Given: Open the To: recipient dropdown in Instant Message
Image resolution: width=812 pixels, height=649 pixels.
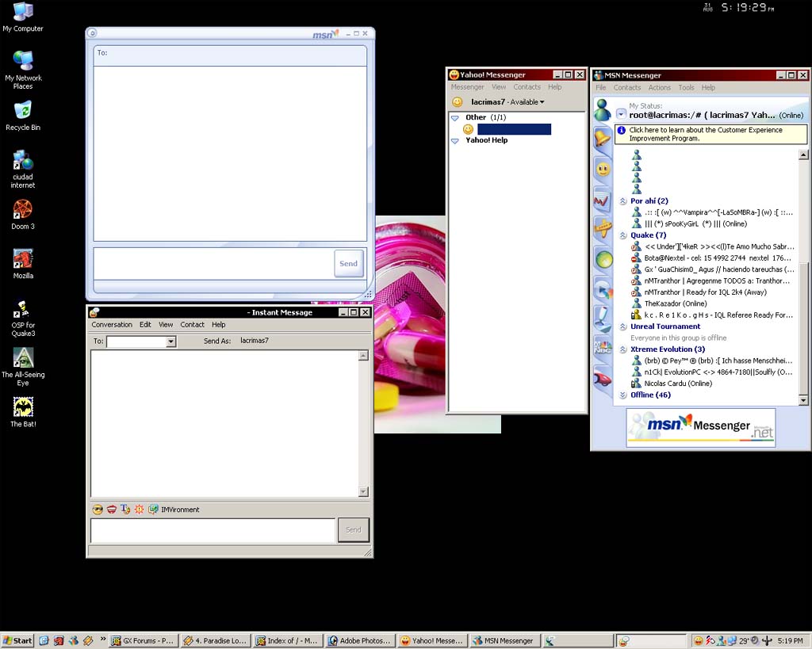Looking at the screenshot, I should coord(170,342).
